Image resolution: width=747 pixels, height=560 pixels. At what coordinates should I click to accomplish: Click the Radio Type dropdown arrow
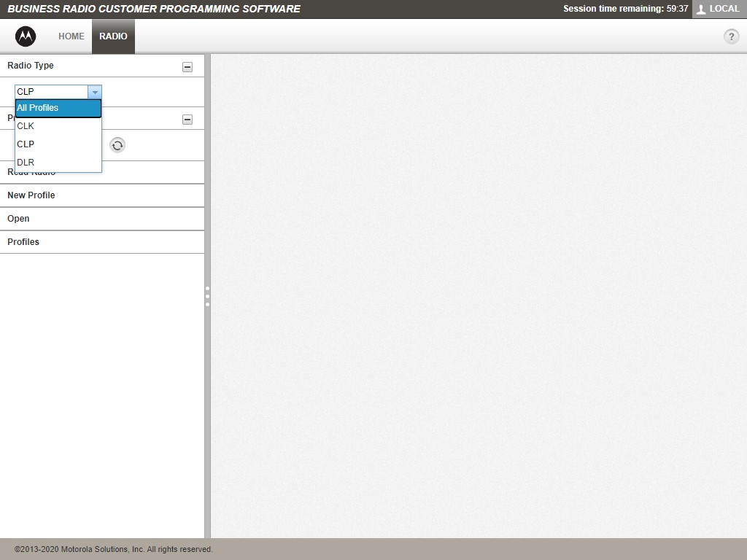click(x=94, y=92)
